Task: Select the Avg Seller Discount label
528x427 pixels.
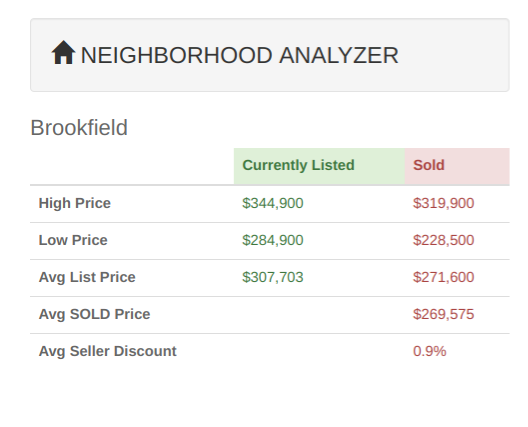Action: tap(108, 351)
